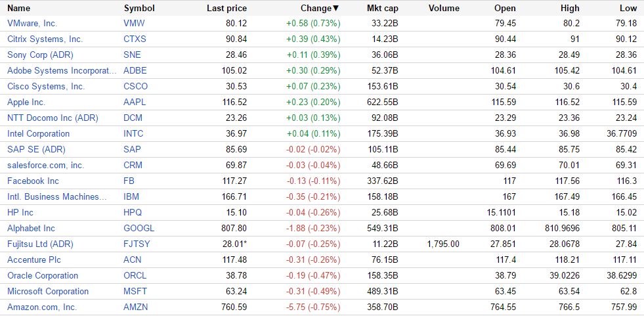Open the Microsoft Corporation link

(x=48, y=291)
